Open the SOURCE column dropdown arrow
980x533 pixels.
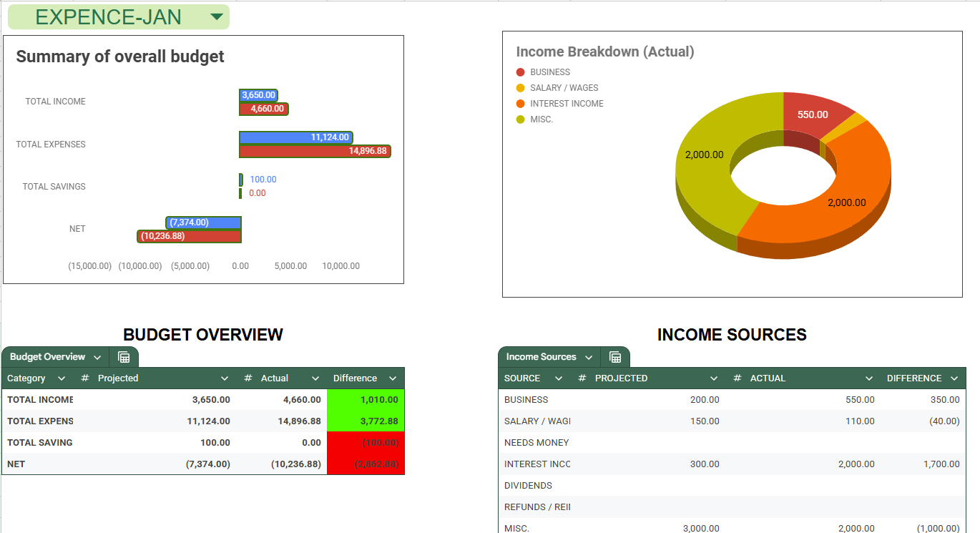click(559, 378)
